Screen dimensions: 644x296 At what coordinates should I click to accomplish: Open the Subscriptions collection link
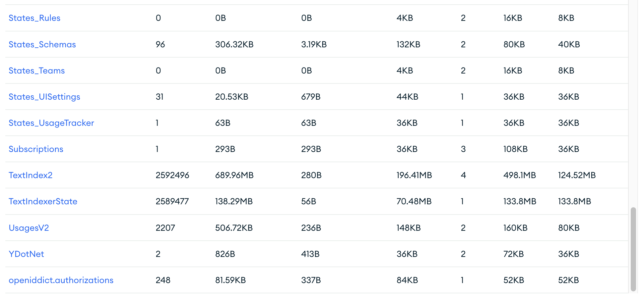point(36,149)
